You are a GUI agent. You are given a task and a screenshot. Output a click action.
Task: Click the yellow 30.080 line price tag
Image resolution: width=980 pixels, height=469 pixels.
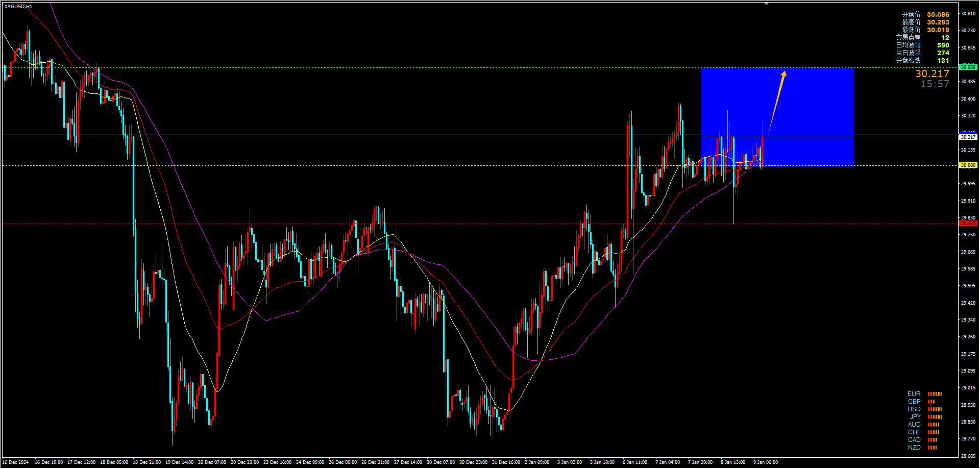[968, 165]
